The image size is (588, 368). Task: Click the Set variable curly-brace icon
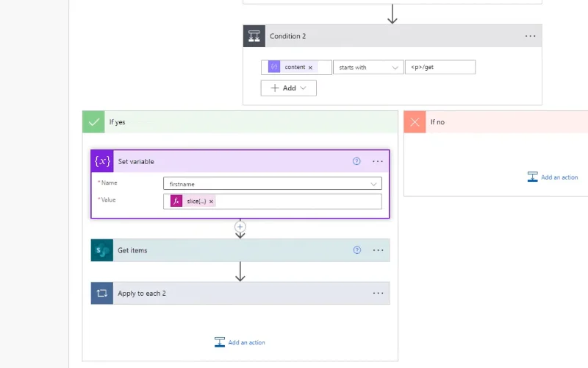[x=102, y=161]
